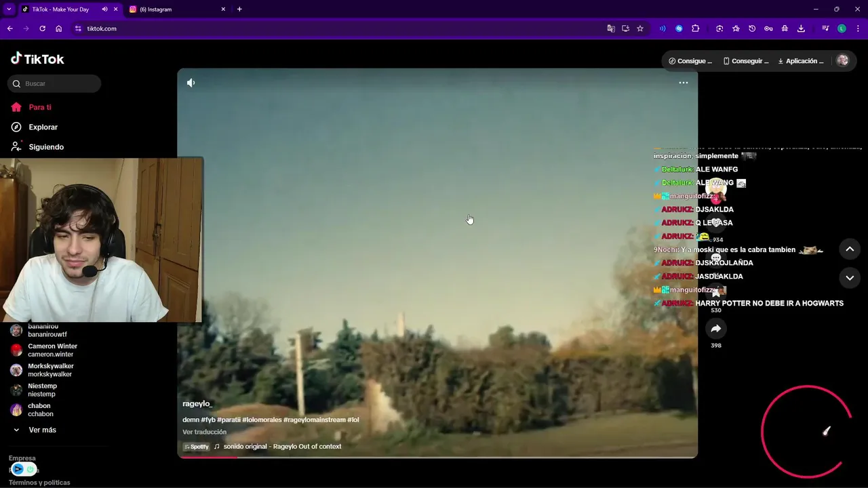Mute the TikTok browser tab's audio
Screen dimensions: 868x488
pos(104,9)
